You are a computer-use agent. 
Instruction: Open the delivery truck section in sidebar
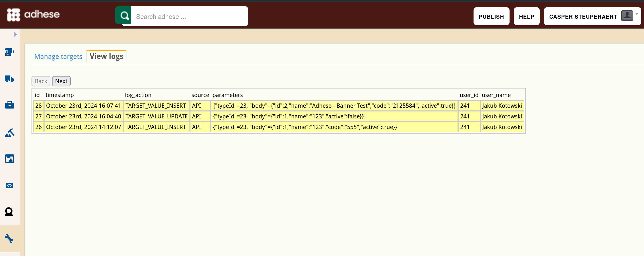tap(9, 79)
